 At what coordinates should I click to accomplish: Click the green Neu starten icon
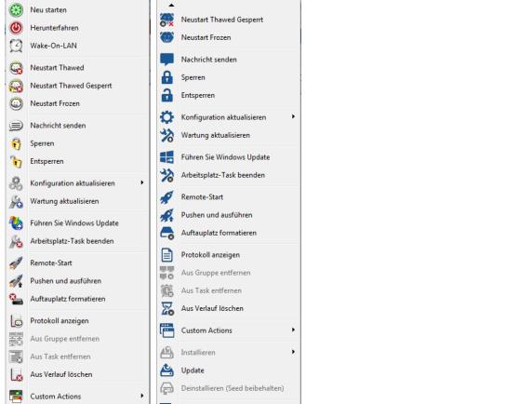tap(16, 10)
